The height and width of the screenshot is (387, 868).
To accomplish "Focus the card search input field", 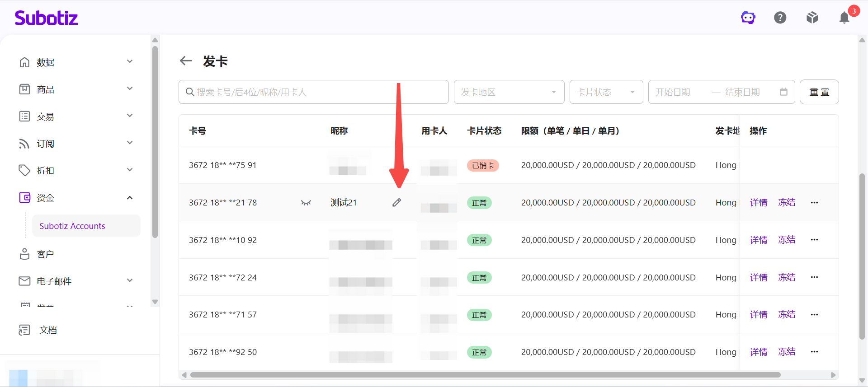I will (x=314, y=92).
